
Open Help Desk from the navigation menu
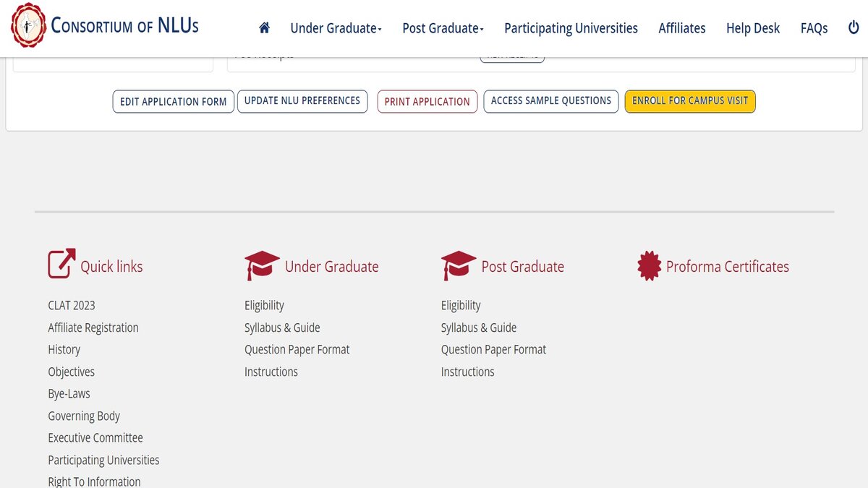click(752, 27)
